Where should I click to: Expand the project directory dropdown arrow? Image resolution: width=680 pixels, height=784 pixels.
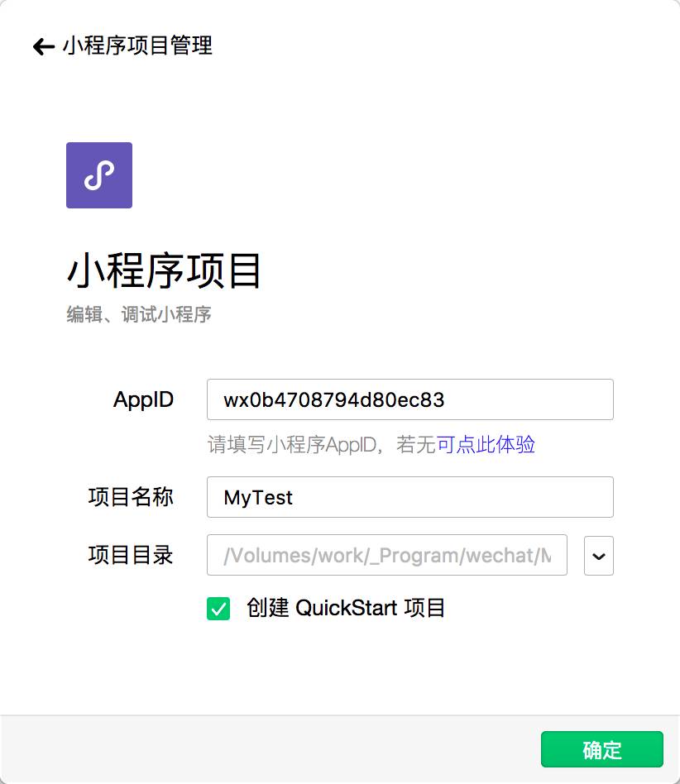pos(598,556)
